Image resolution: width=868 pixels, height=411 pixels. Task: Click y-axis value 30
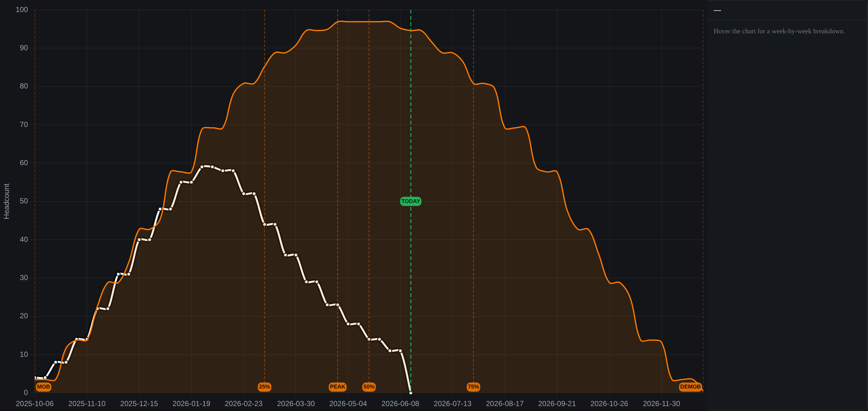click(24, 278)
